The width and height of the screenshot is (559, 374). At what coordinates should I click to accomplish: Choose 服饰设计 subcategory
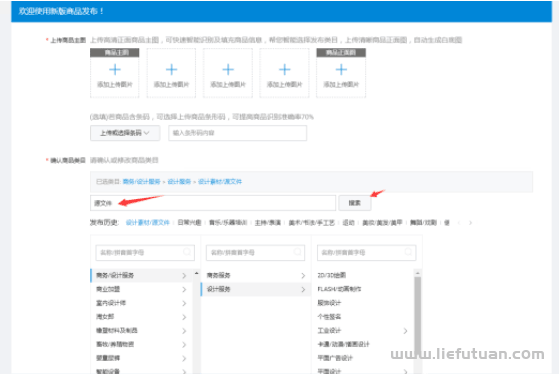(329, 303)
